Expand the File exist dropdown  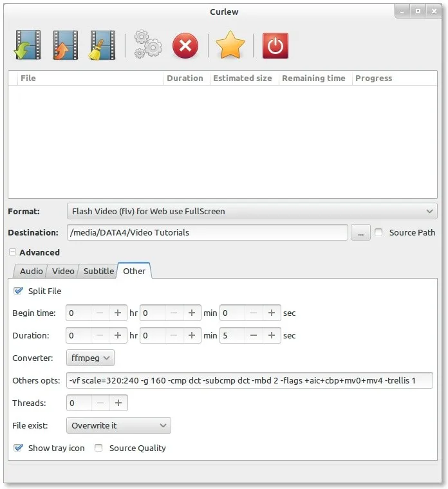pyautogui.click(x=118, y=425)
